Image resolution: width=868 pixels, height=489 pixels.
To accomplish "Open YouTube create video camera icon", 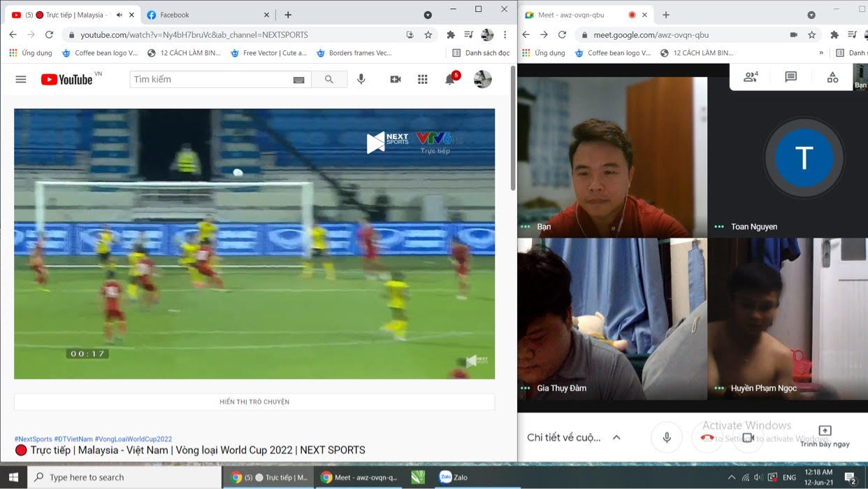I will click(x=396, y=80).
